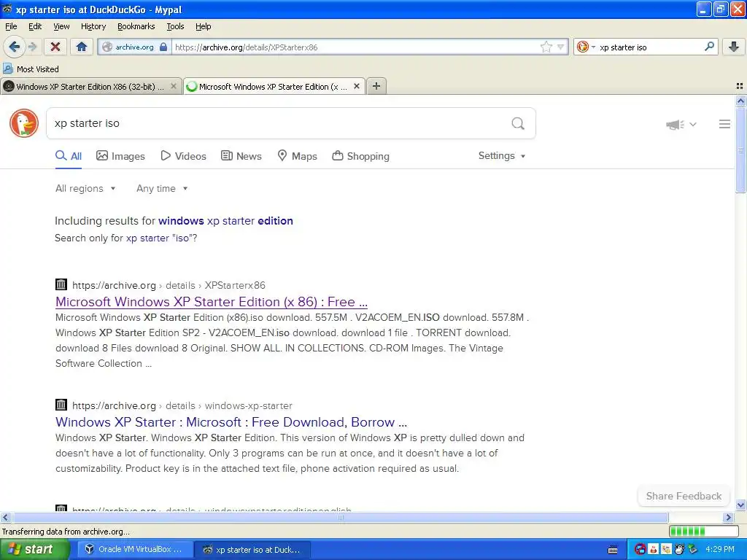Image resolution: width=747 pixels, height=560 pixels.
Task: Click the tab groups grid icon
Action: tap(740, 86)
